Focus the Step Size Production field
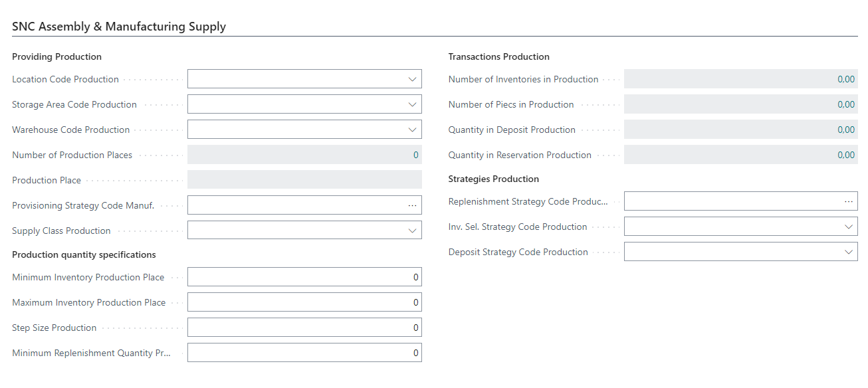The height and width of the screenshot is (388, 868). tap(304, 328)
